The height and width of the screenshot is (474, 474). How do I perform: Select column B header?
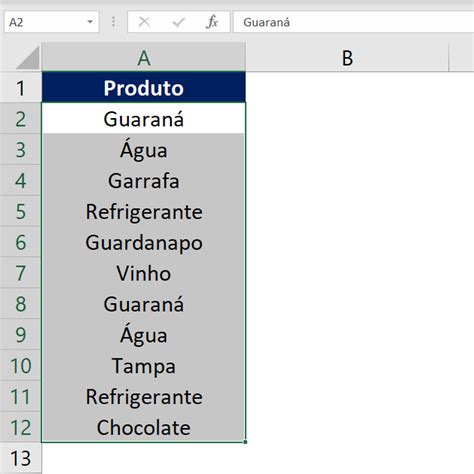(347, 57)
